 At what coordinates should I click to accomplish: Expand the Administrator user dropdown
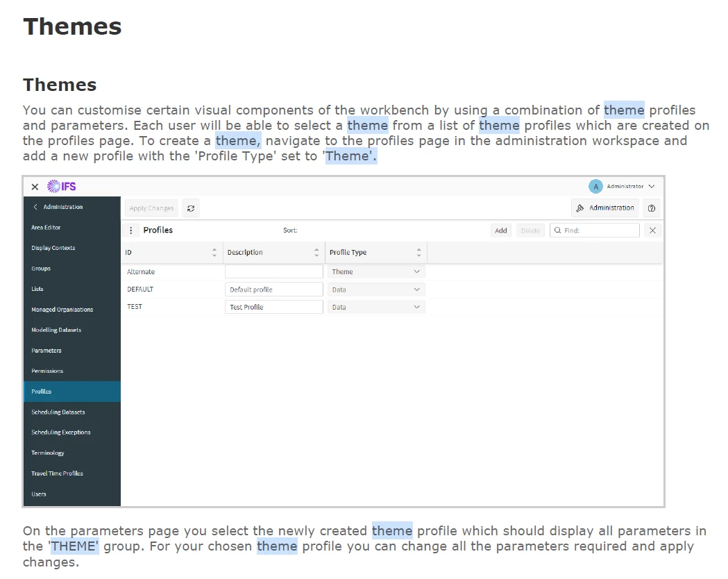(652, 186)
